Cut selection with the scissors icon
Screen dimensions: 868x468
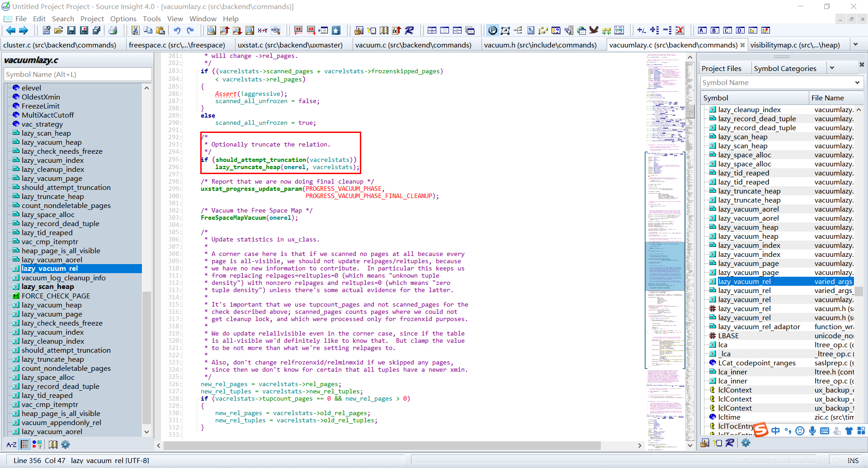pyautogui.click(x=135, y=30)
